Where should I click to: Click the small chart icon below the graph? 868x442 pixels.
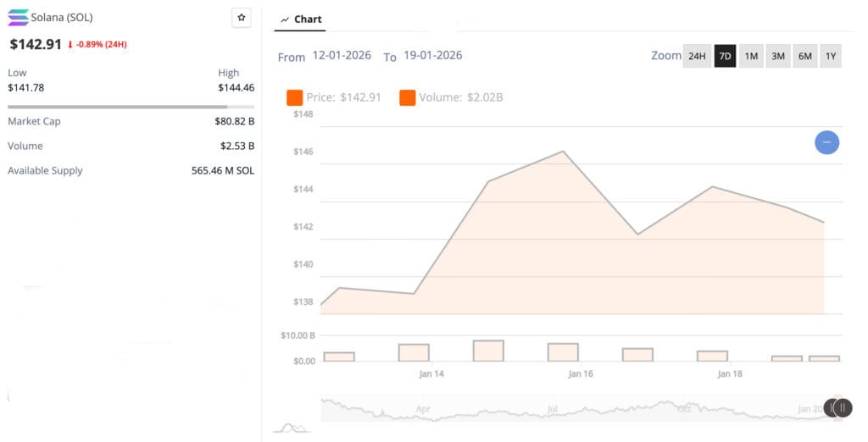(x=291, y=428)
